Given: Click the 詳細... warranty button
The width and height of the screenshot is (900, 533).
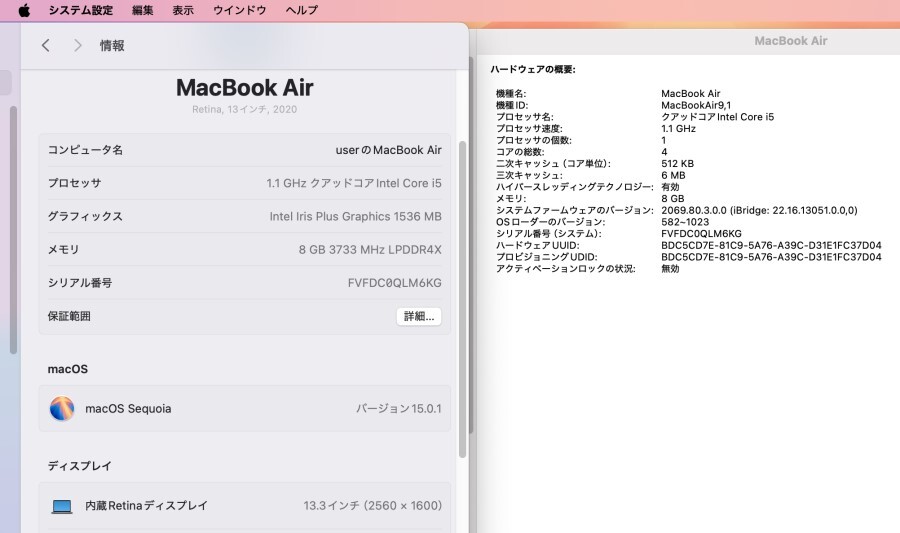Looking at the screenshot, I should click(x=419, y=316).
